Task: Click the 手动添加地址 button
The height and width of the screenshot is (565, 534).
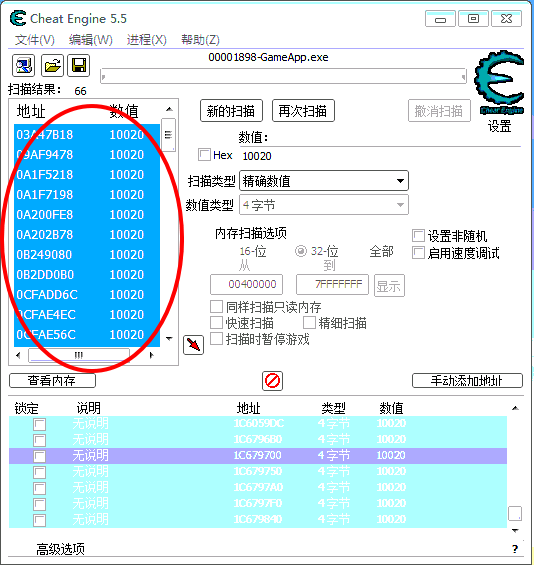Action: coord(467,381)
